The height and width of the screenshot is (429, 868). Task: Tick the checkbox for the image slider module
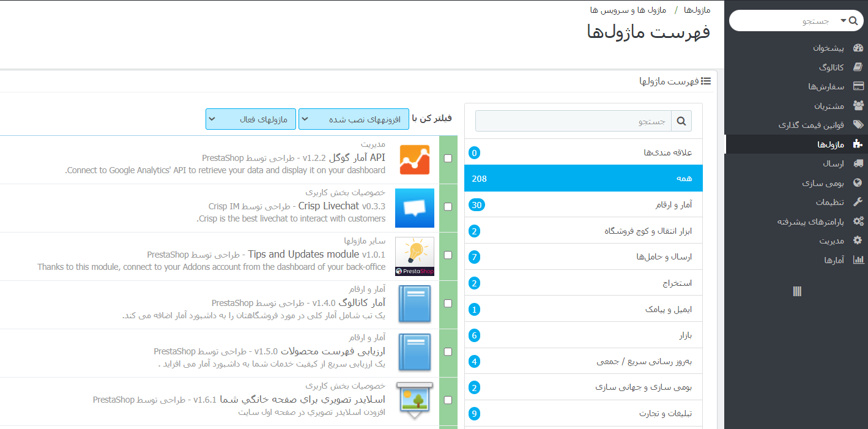[448, 400]
